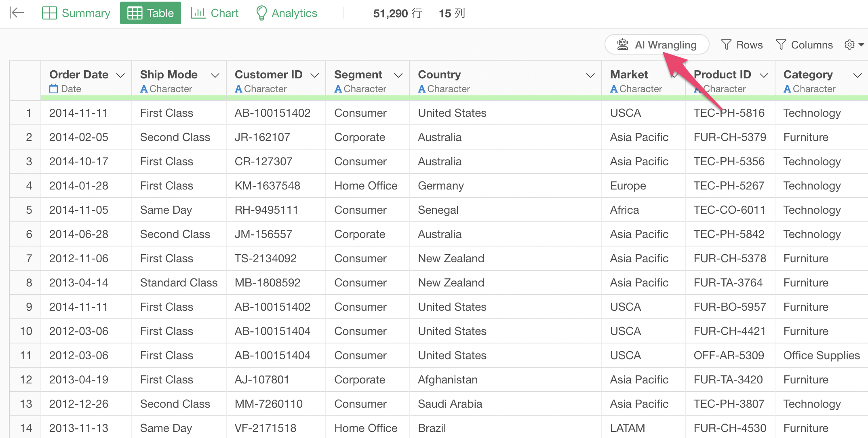868x438 pixels.
Task: Open the Segment column menu chevron
Action: 398,75
